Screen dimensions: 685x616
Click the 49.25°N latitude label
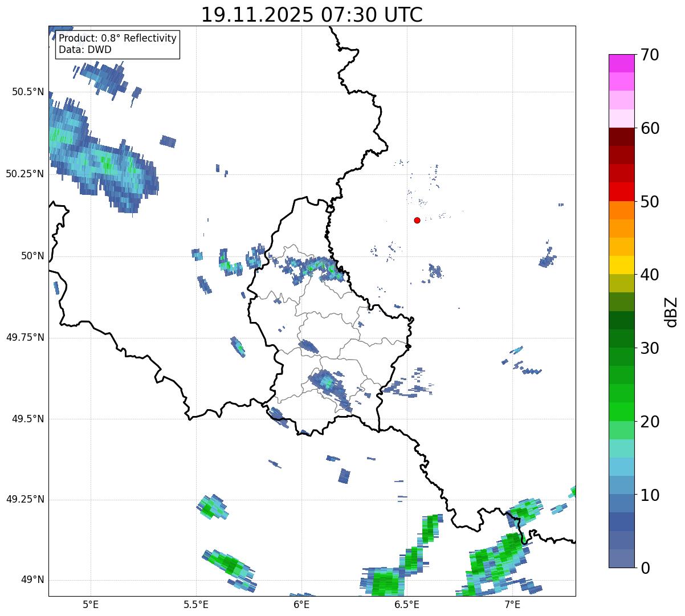[25, 499]
